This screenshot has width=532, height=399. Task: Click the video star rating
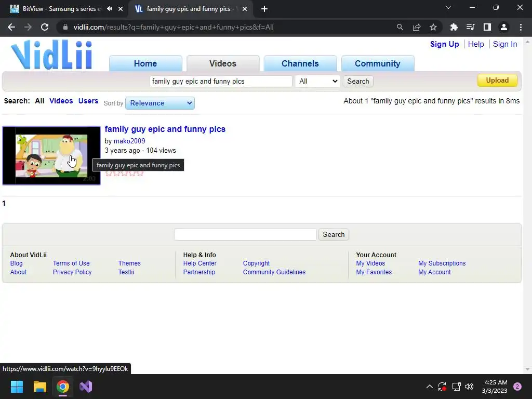coord(124,174)
